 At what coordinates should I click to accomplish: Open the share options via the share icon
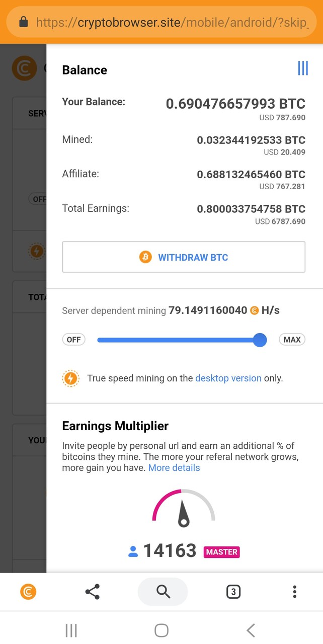pyautogui.click(x=93, y=592)
